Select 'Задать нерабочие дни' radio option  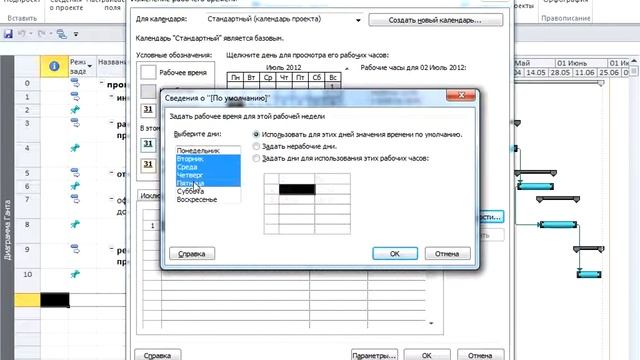(256, 146)
